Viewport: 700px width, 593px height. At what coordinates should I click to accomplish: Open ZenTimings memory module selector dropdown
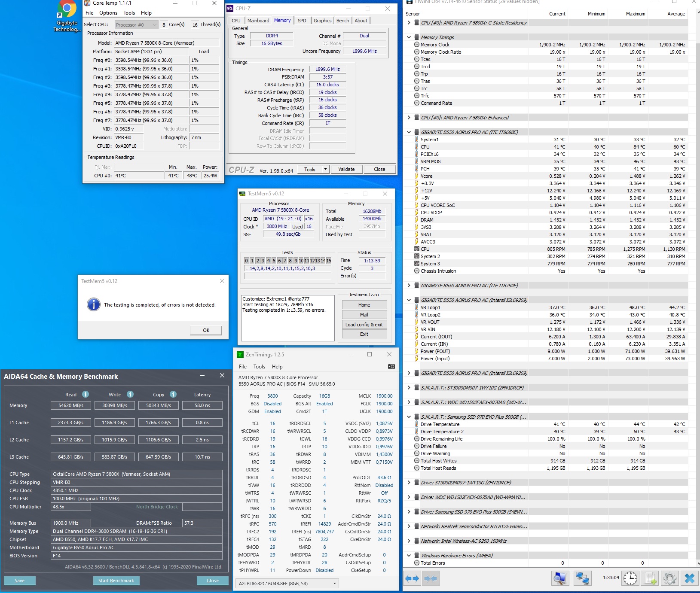point(287,584)
